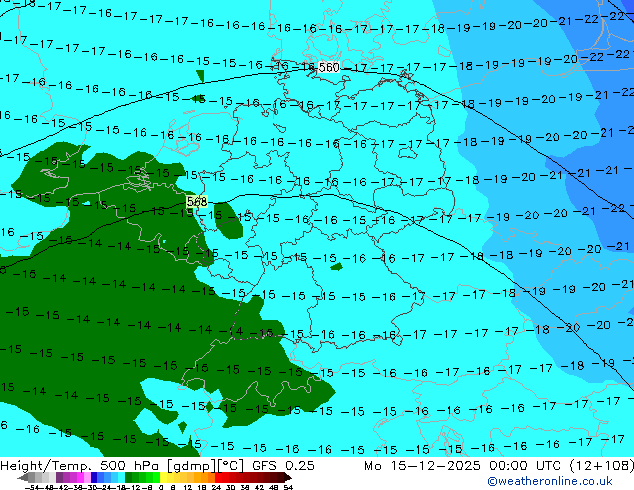Click the gray left arrow end of legend

click(x=23, y=478)
